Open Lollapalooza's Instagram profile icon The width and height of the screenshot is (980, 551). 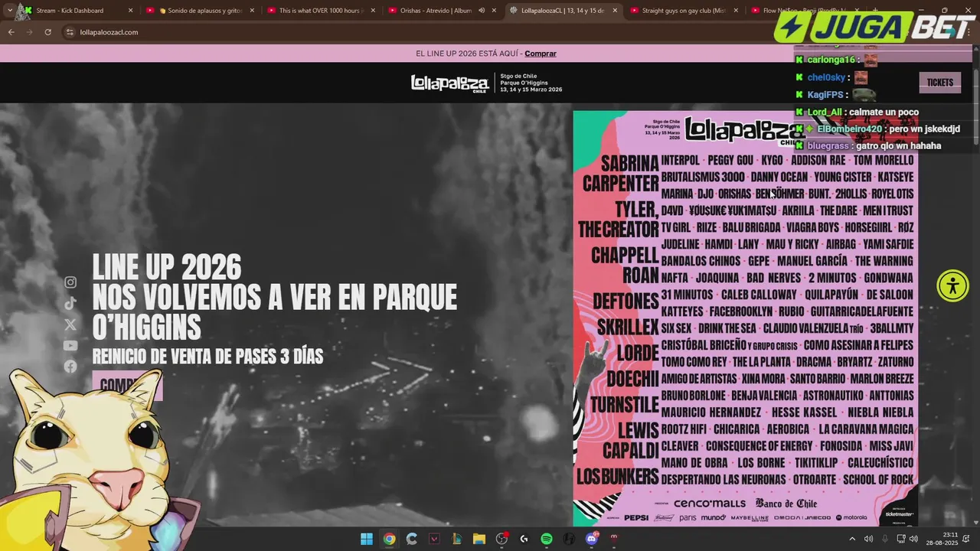pos(70,282)
